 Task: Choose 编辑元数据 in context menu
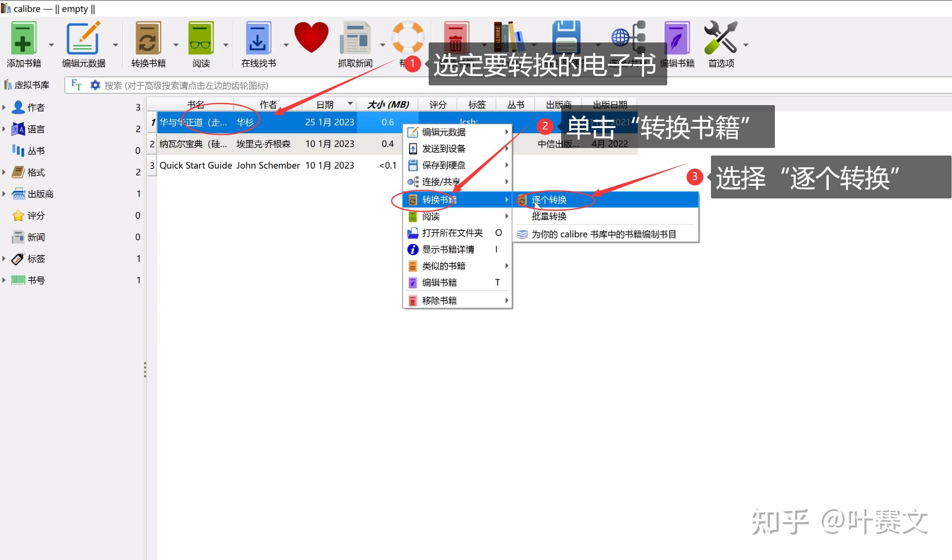pyautogui.click(x=458, y=132)
